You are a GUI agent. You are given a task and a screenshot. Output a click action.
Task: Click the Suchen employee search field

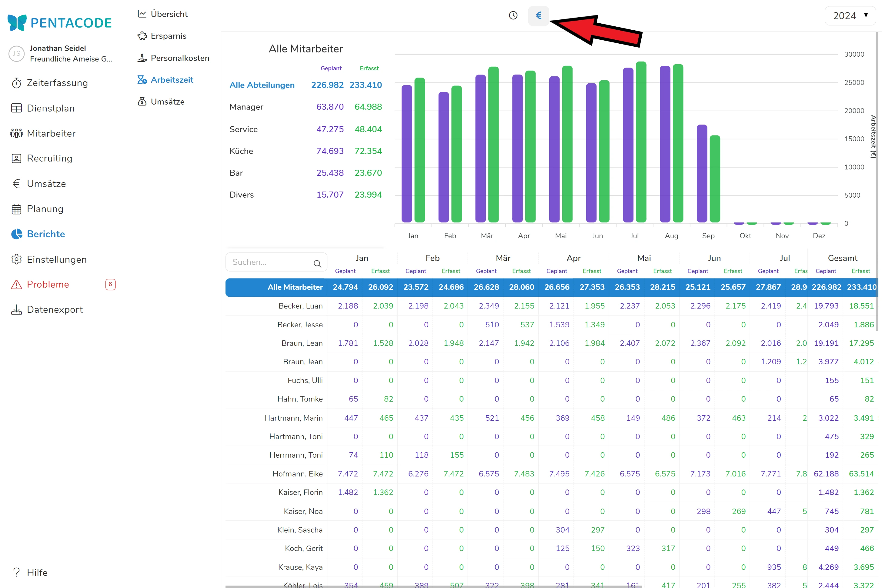[x=270, y=262]
